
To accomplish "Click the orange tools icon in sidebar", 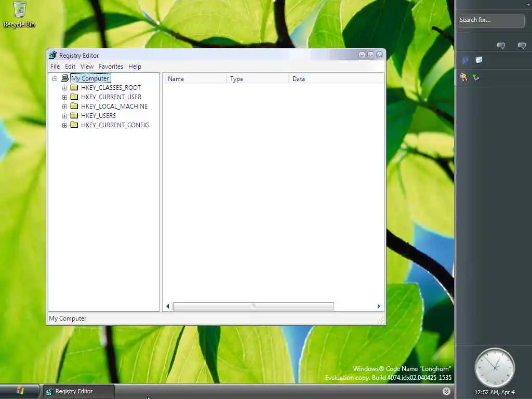I will [x=464, y=77].
